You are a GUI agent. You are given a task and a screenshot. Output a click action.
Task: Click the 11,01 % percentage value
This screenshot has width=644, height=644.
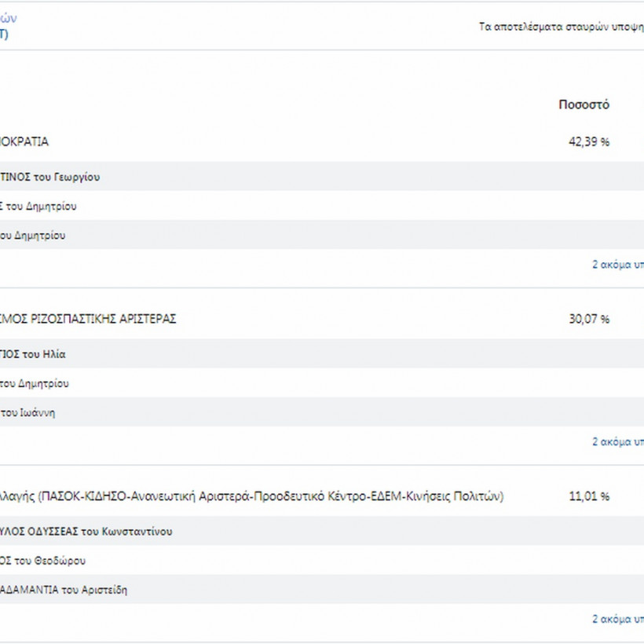[588, 496]
